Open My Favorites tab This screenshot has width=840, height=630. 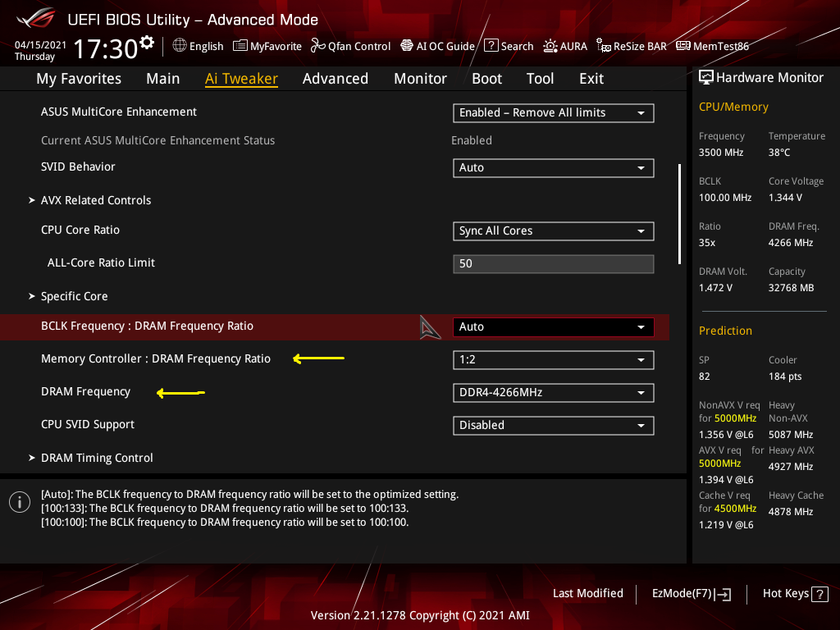coord(79,79)
